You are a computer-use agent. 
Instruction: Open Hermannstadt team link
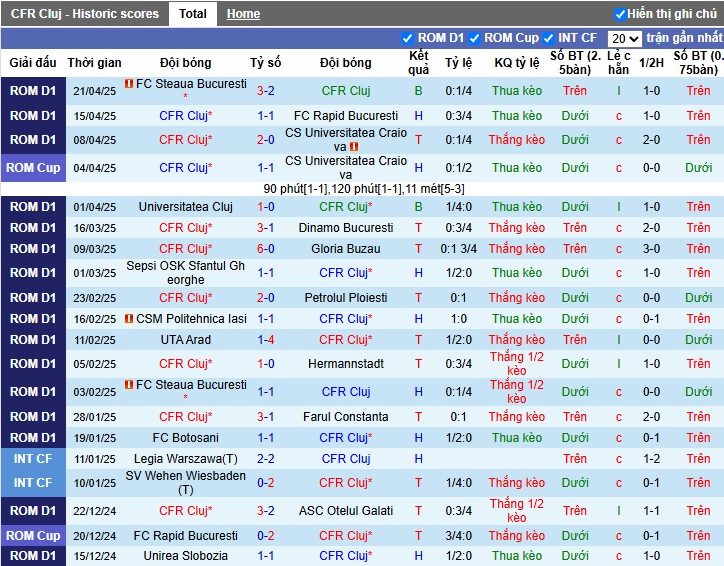[346, 364]
